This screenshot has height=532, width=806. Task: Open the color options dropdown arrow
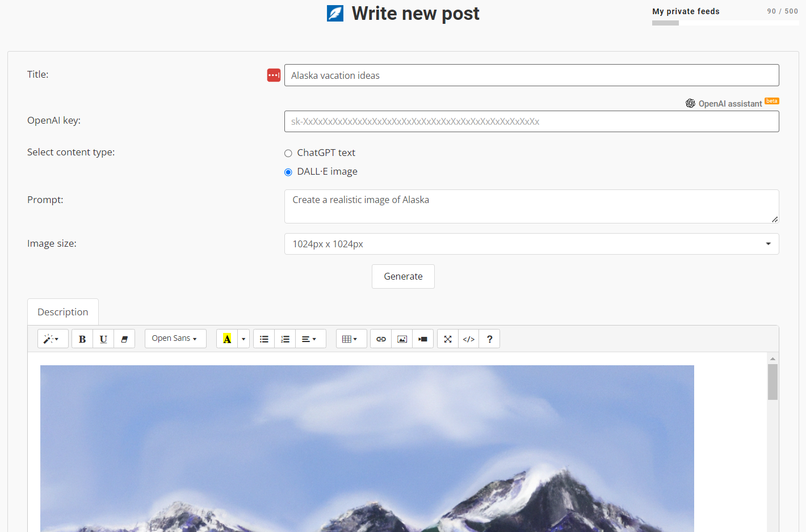(244, 339)
